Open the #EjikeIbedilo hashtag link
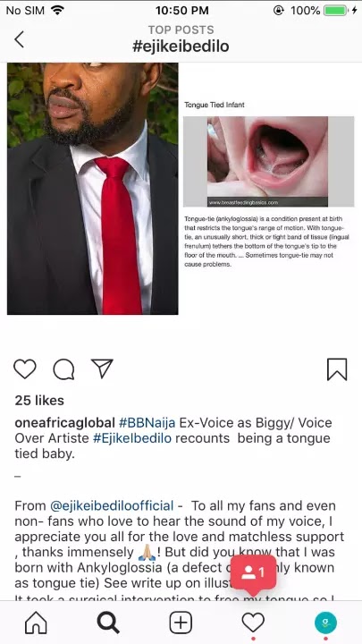Image resolution: width=362 pixels, height=644 pixels. point(132,438)
